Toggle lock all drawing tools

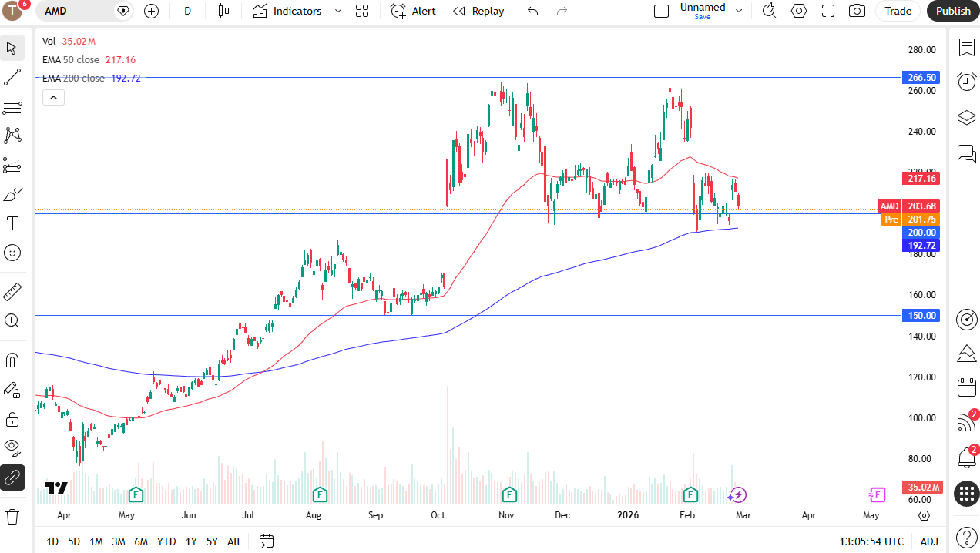12,419
